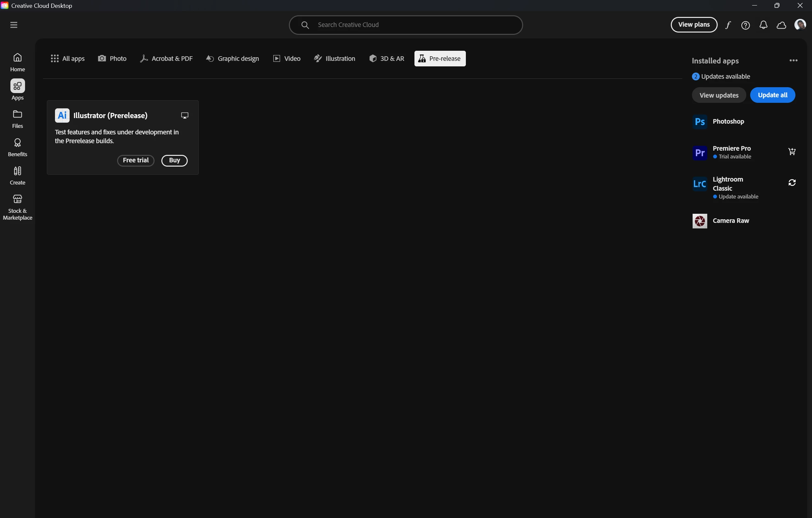Start Illustrator Prerelease Free trial
Image resolution: width=812 pixels, height=518 pixels.
[x=136, y=160]
